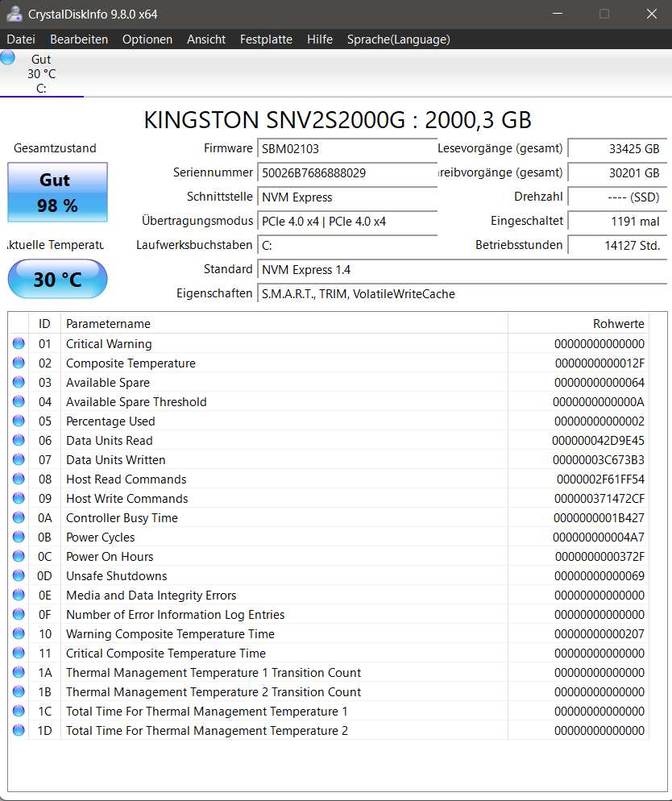Click the status orb for Power Cycles
672x801 pixels.
19,537
